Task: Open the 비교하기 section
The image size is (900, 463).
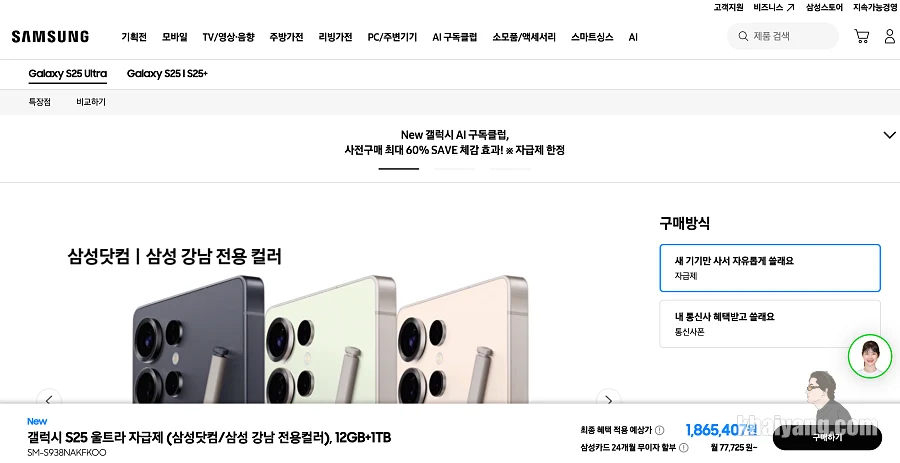Action: pyautogui.click(x=91, y=102)
